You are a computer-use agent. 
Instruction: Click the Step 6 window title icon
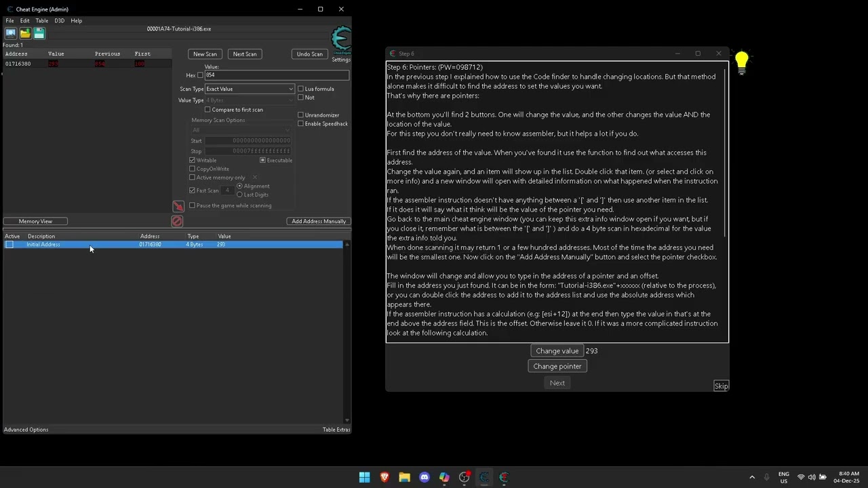(x=393, y=54)
